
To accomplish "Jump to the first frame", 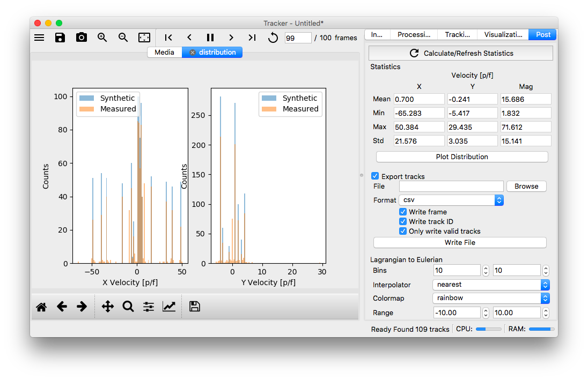I will (x=168, y=38).
